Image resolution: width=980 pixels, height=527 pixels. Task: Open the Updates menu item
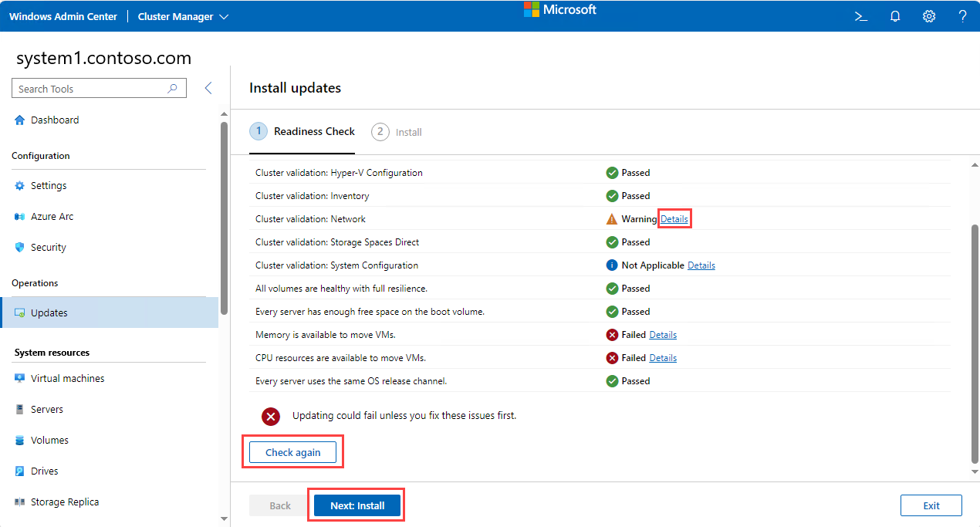[x=49, y=313]
